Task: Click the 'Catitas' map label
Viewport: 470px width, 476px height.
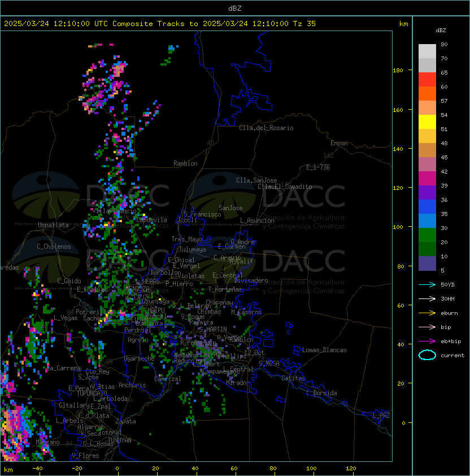Action: point(293,378)
